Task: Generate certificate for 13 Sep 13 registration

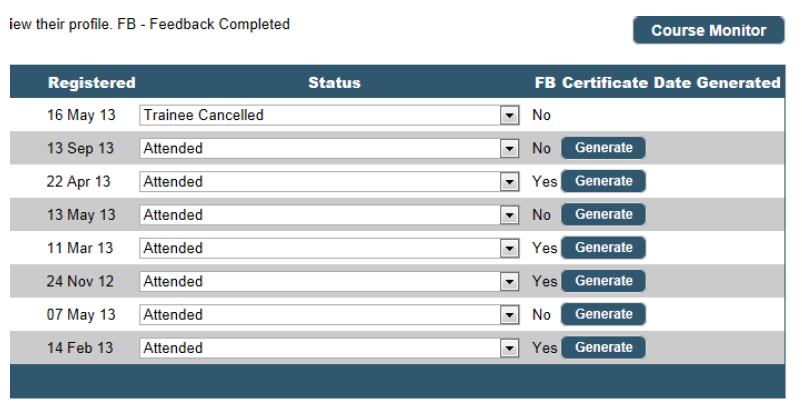Action: click(x=603, y=148)
